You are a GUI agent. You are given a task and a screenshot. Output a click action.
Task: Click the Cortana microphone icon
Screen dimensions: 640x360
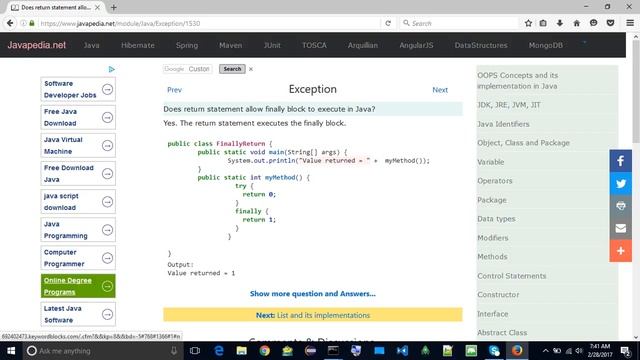click(174, 351)
